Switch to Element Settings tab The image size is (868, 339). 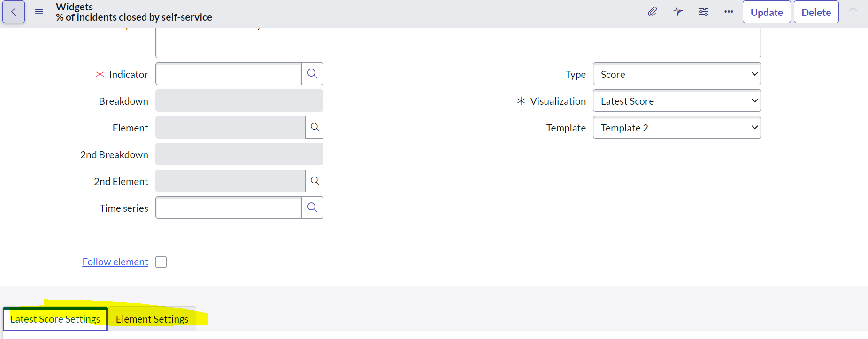152,319
